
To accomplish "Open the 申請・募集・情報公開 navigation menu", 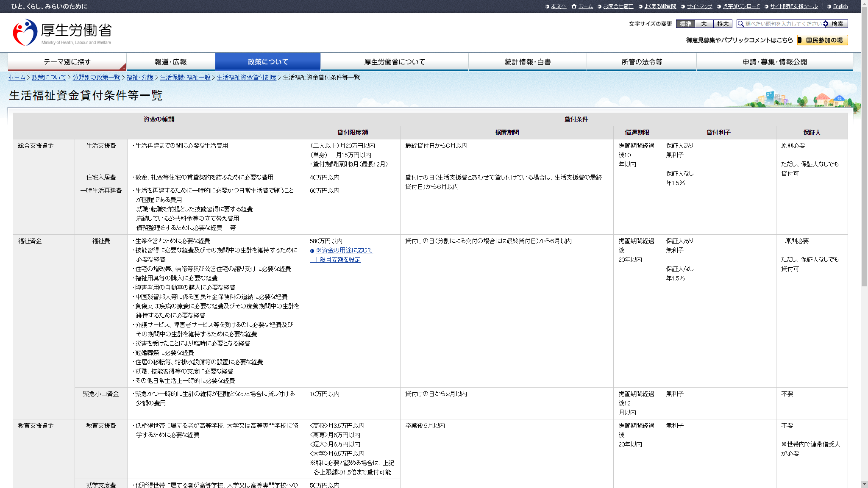I will pos(774,62).
